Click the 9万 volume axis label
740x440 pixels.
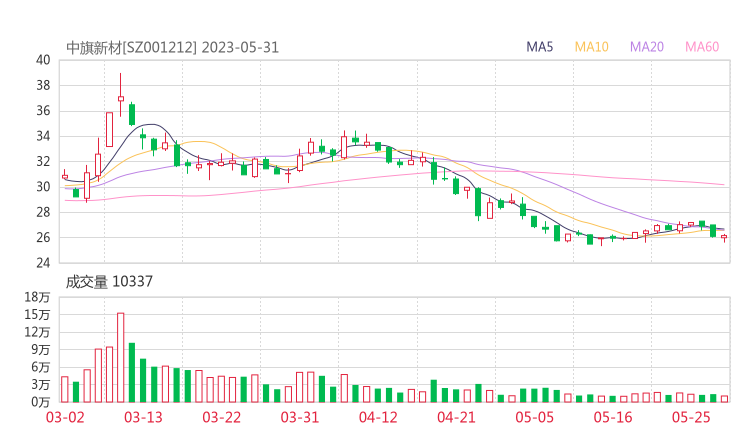(41, 350)
